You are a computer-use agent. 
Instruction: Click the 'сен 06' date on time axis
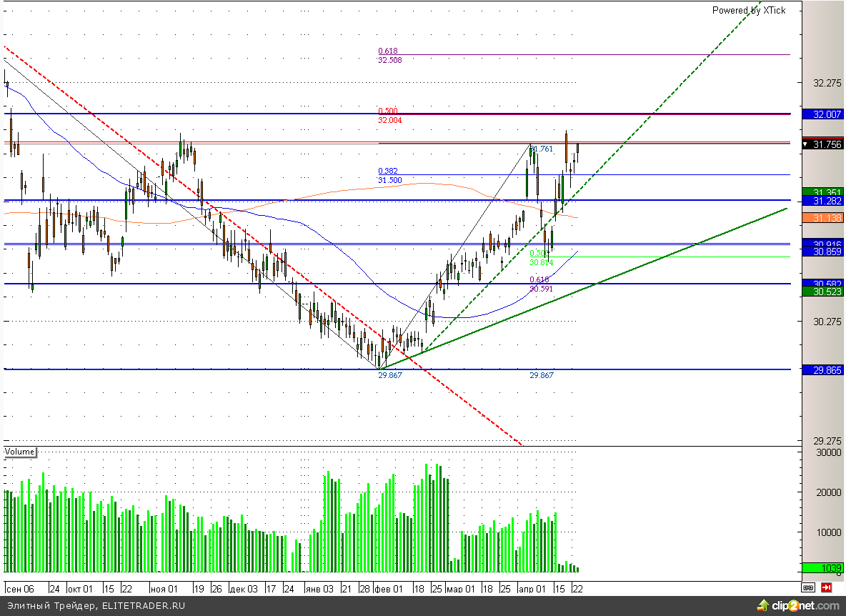click(20, 589)
